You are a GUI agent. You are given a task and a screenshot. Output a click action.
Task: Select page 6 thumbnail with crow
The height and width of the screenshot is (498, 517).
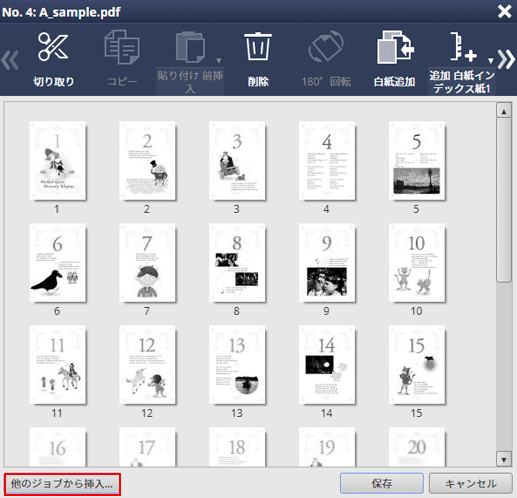pyautogui.click(x=57, y=263)
